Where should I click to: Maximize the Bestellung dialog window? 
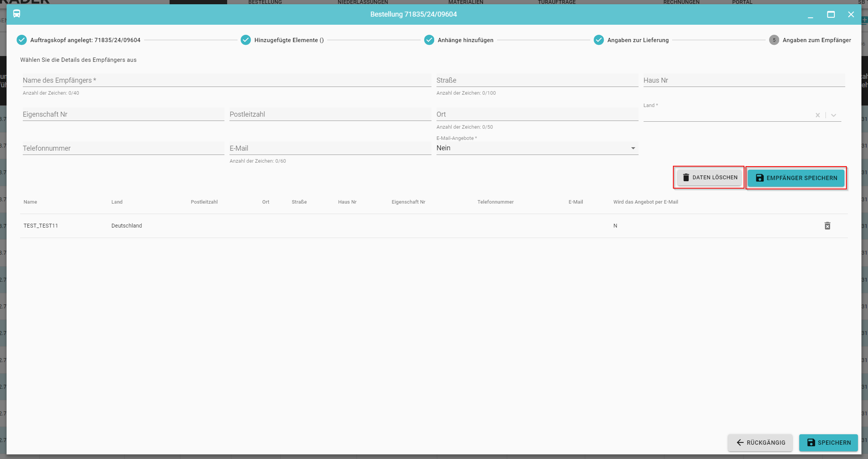[831, 14]
